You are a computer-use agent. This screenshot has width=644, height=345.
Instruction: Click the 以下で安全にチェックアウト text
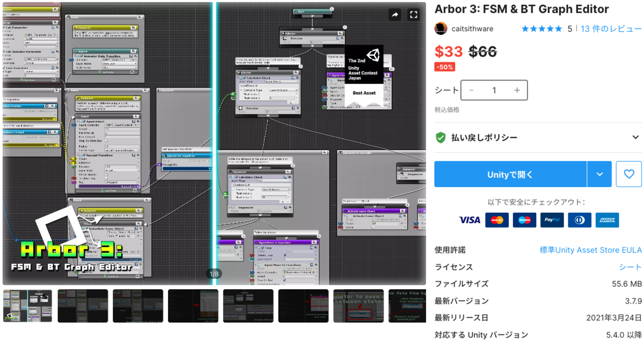coord(537,202)
